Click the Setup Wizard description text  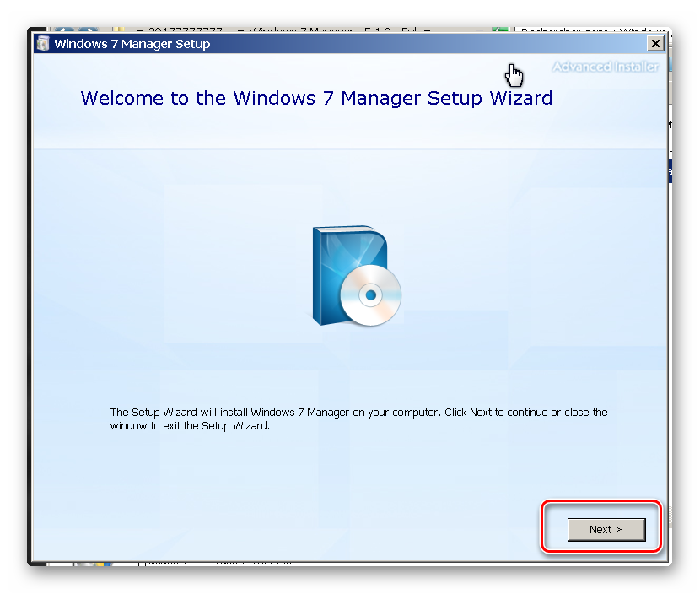coord(358,419)
